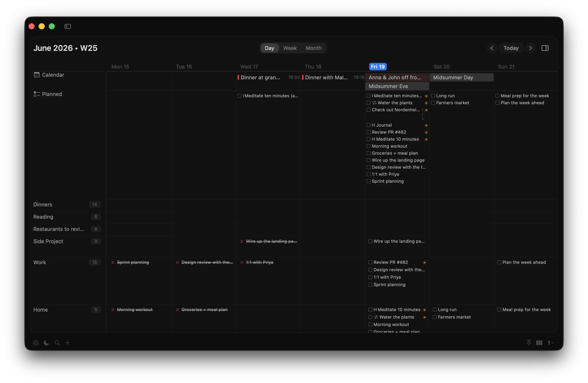Go to previous week with left chevron
Screen dimensions: 588x383
(x=492, y=48)
